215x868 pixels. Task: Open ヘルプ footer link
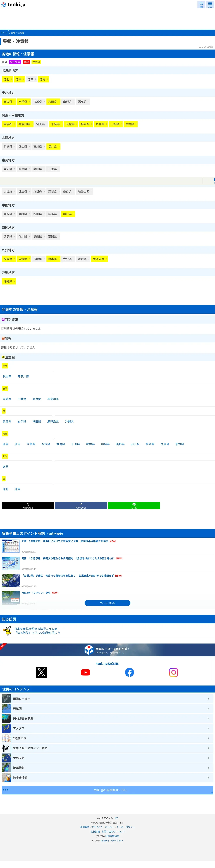point(121,831)
